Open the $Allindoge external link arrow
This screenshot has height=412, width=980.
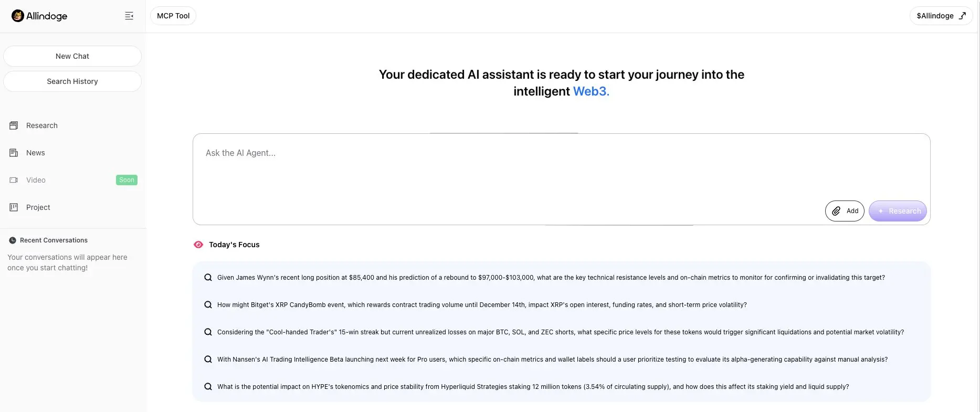pyautogui.click(x=962, y=16)
